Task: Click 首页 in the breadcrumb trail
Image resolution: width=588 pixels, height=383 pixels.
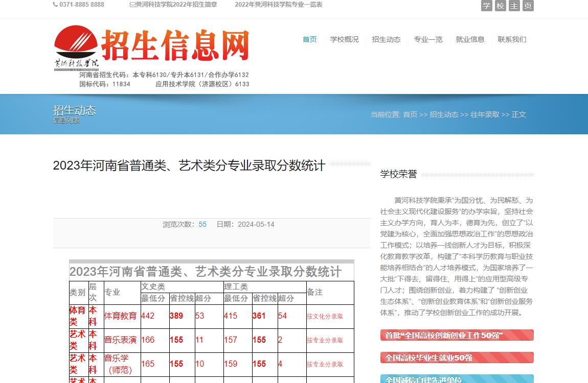Action: 410,114
